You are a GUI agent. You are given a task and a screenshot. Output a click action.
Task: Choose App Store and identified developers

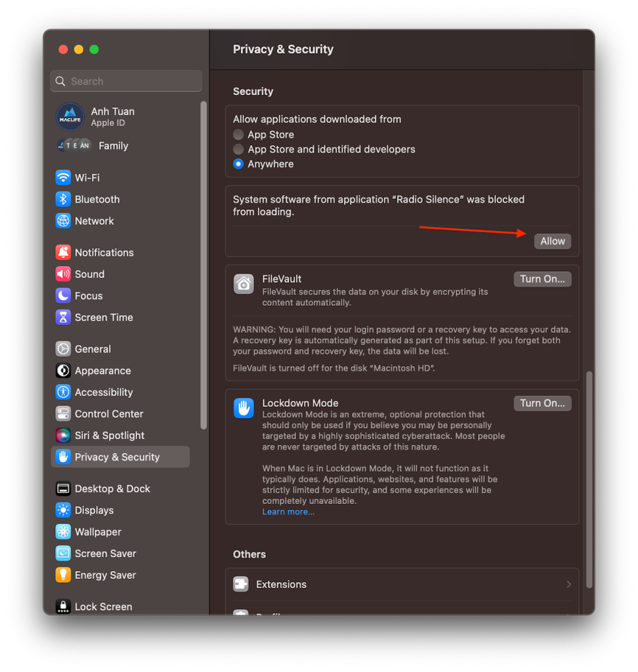click(x=238, y=149)
